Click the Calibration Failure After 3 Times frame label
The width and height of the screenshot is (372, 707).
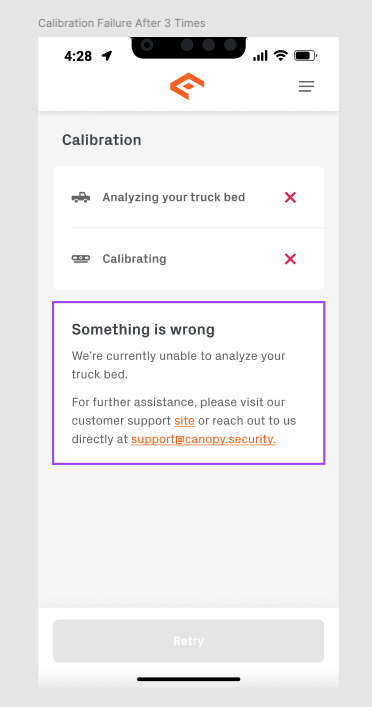click(x=122, y=23)
